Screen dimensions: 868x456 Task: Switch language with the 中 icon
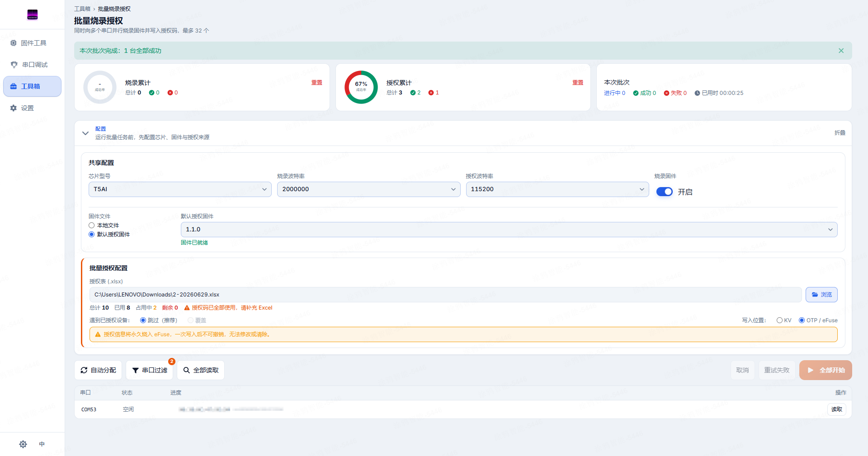pyautogui.click(x=42, y=444)
